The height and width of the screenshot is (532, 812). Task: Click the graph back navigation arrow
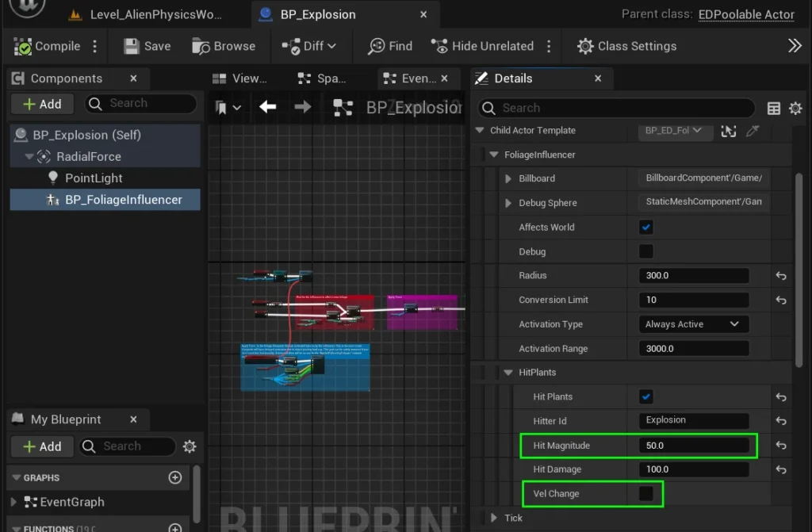pos(268,107)
